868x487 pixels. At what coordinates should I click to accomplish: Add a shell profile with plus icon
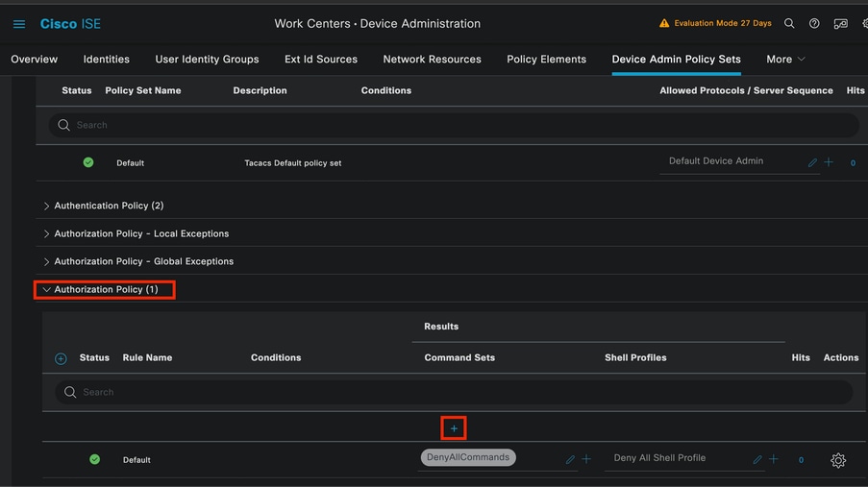[774, 460]
